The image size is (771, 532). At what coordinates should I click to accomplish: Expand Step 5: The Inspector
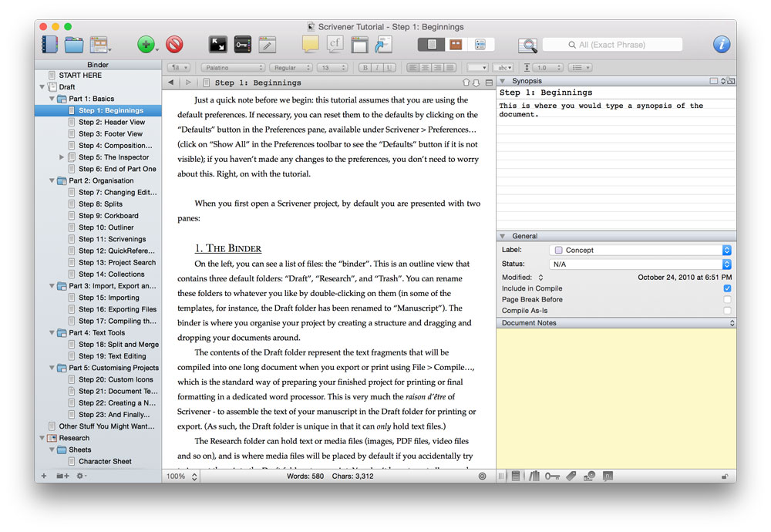[x=62, y=157]
